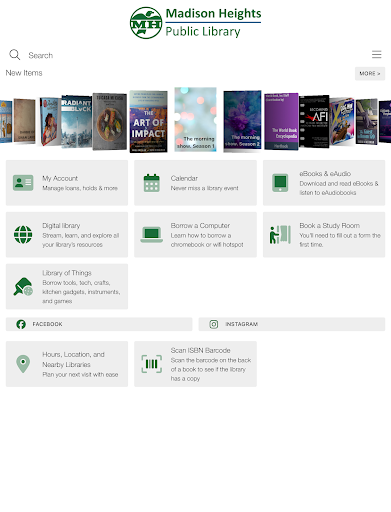Viewport: 391px width, 512px height.
Task: Select The World Book Encyclopedia cover
Action: [x=281, y=122]
